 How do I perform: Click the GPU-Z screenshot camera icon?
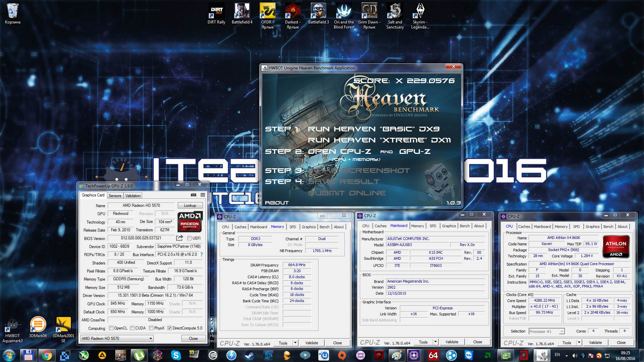pyautogui.click(x=194, y=195)
